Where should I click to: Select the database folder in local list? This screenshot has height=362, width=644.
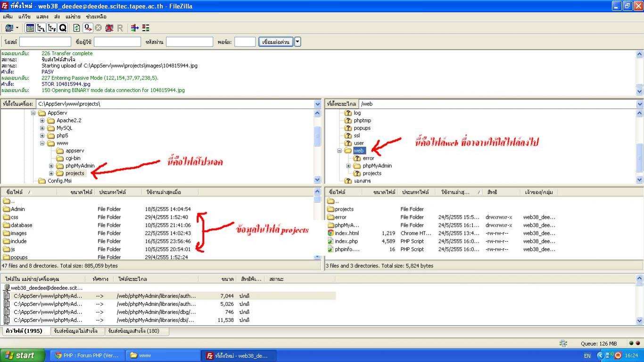(22, 225)
